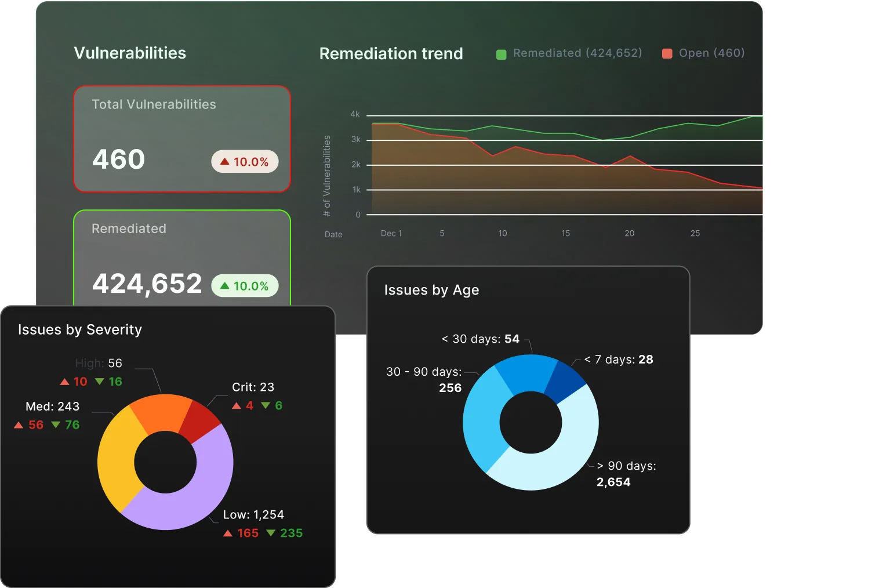Viewport: 890px width, 588px height.
Task: Click the Total Vulnerabilities 460 card
Action: (181, 139)
